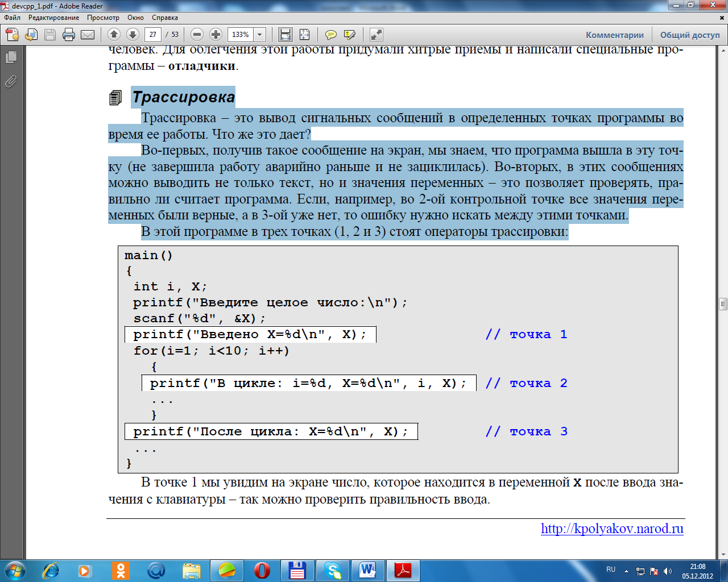The height and width of the screenshot is (582, 728).
Task: Open the Общий доступ pane
Action: 690,35
